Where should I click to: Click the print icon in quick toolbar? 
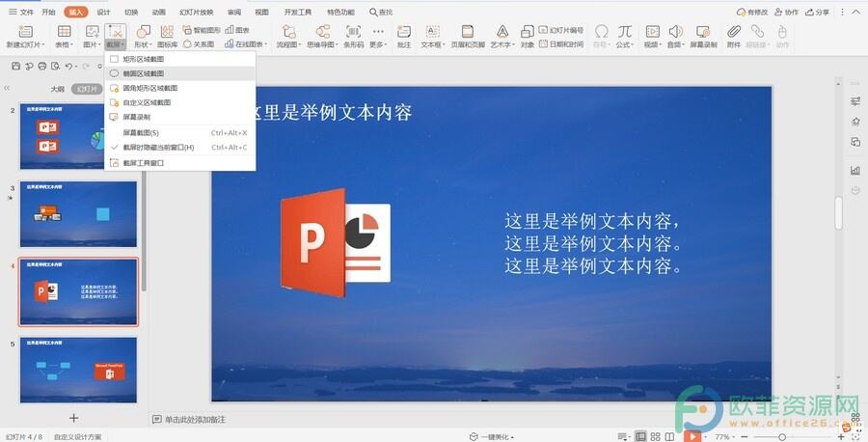(x=42, y=66)
